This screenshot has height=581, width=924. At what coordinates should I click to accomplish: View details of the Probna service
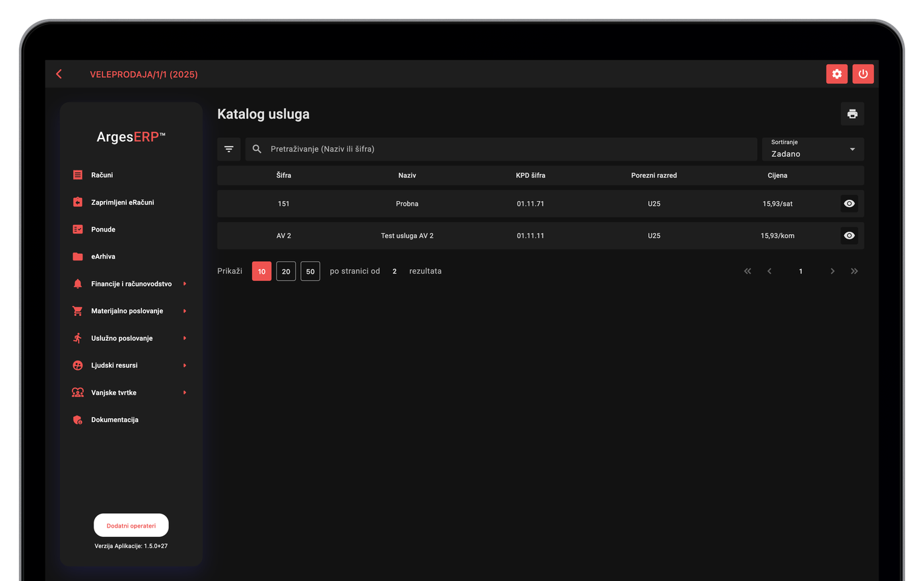849,204
